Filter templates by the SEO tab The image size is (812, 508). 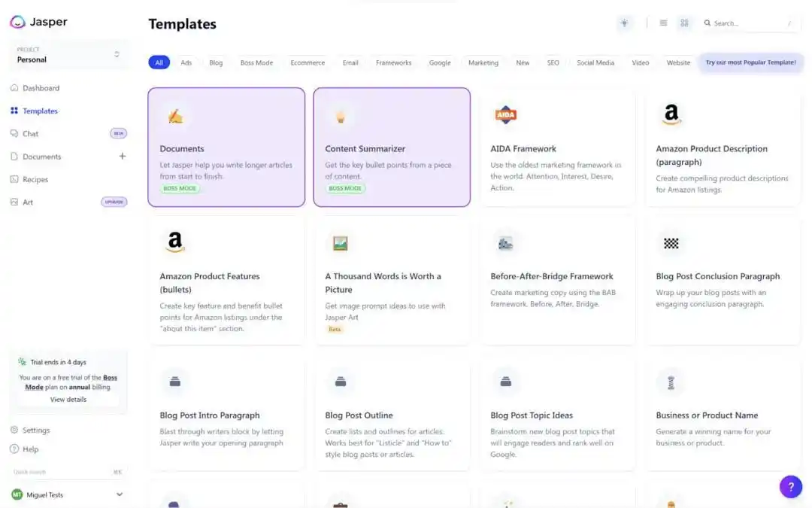click(553, 62)
